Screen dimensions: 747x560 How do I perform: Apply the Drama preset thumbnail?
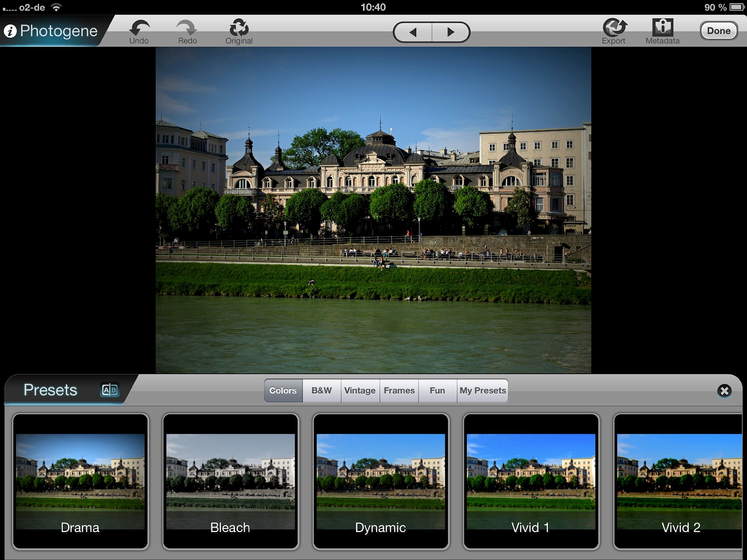(80, 481)
